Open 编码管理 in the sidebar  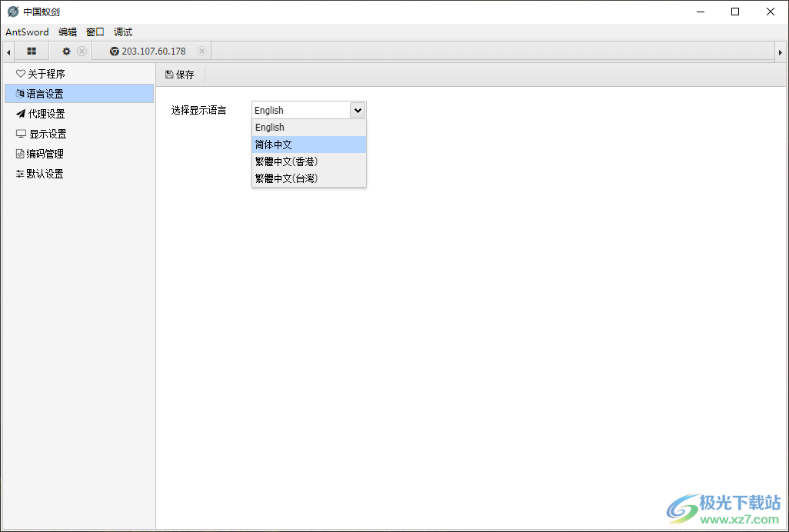(x=79, y=154)
